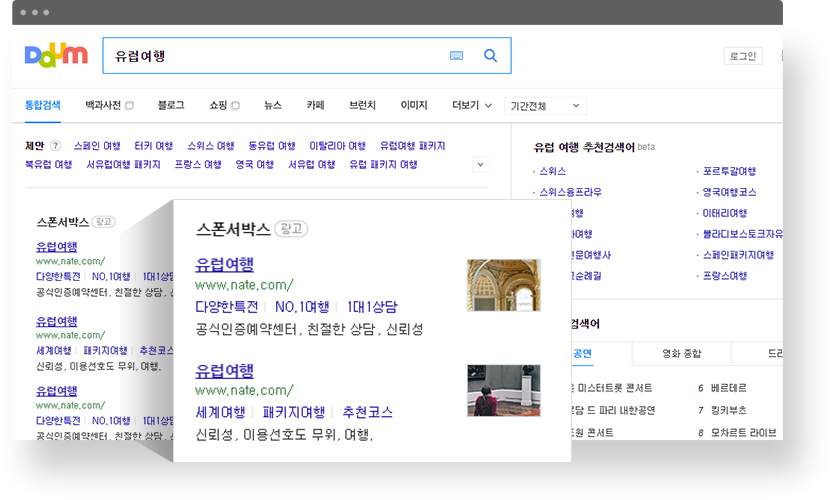Click NO.1여행 in the enlarged ad panel
The image size is (831, 500).
point(302,307)
